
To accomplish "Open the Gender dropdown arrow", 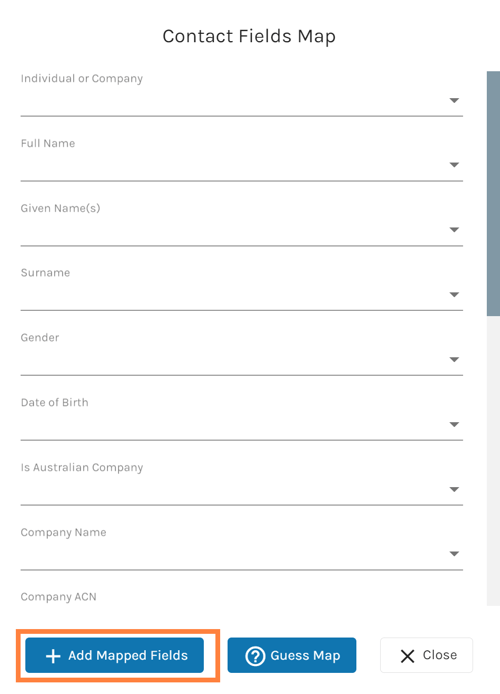I will coord(454,359).
